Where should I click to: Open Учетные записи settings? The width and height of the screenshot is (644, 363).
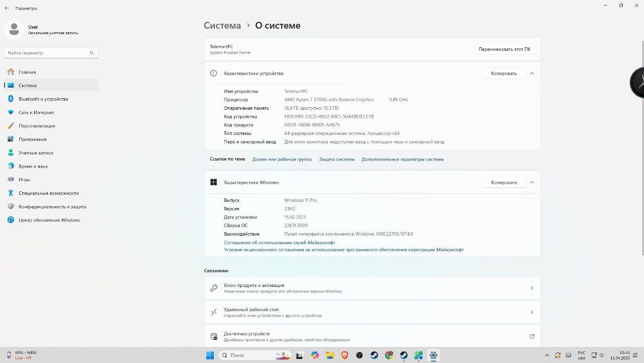click(x=51, y=153)
